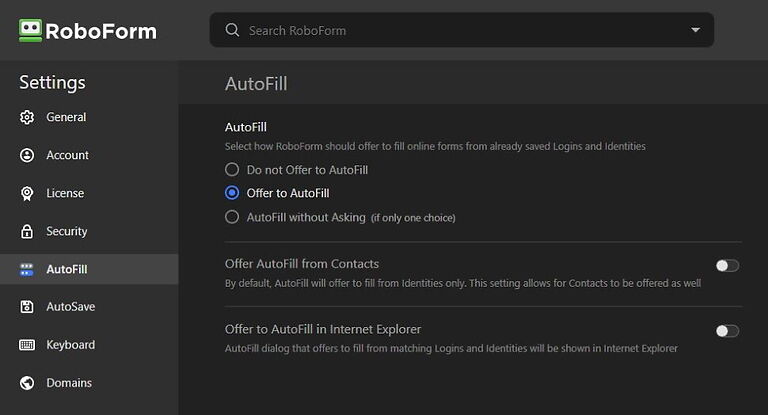Click the AutoFill page heading
This screenshot has height=415, width=768.
click(256, 84)
